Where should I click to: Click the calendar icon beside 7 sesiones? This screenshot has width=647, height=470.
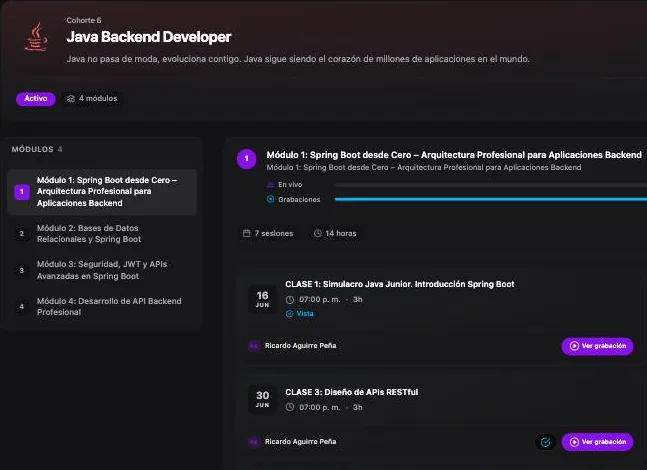246,233
